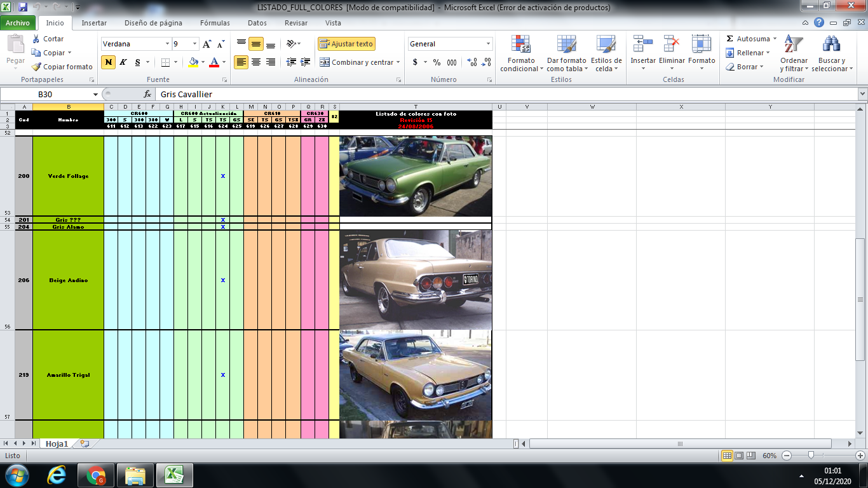Screen dimensions: 868x488
Task: Switch to the Datos tab
Action: pyautogui.click(x=257, y=23)
